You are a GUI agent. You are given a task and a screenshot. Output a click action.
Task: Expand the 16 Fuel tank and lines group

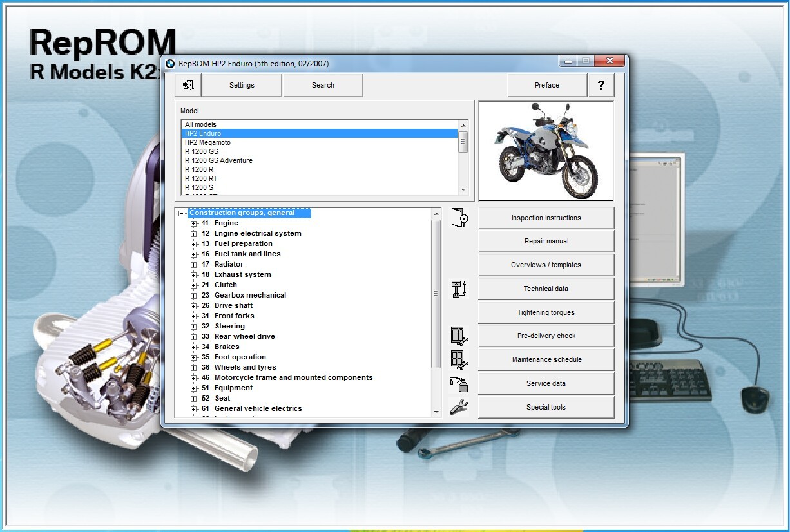(193, 254)
